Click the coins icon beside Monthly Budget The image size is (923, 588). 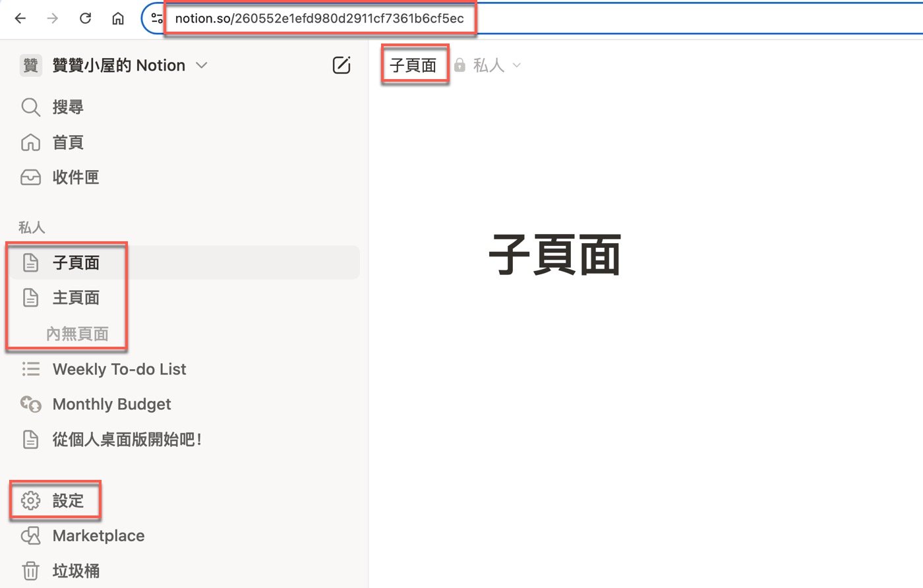click(30, 404)
